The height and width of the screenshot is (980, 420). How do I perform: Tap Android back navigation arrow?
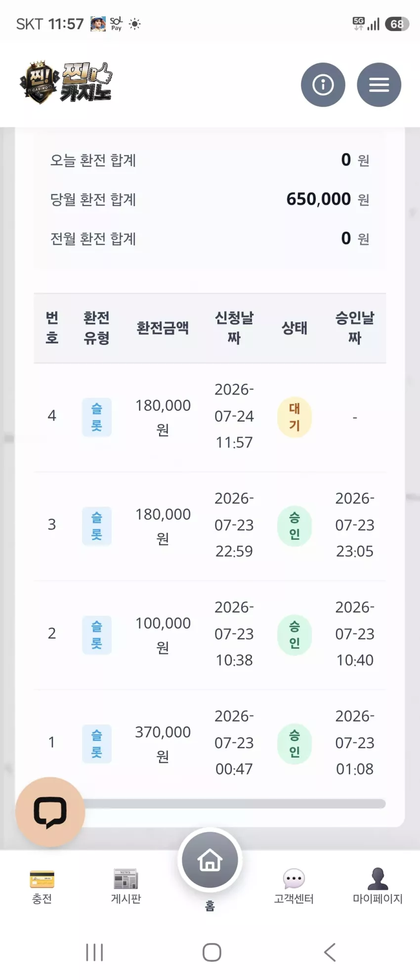[330, 952]
